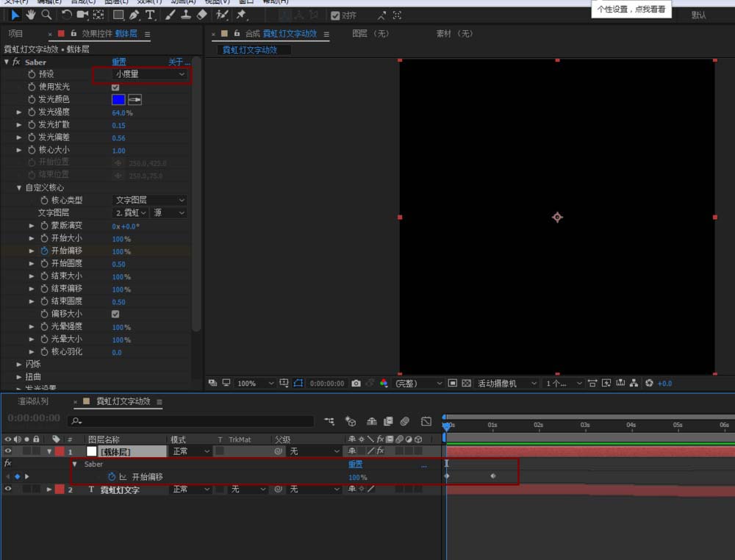Image resolution: width=735 pixels, height=560 pixels.
Task: Expand the 闪烁 property group
Action: click(x=19, y=364)
